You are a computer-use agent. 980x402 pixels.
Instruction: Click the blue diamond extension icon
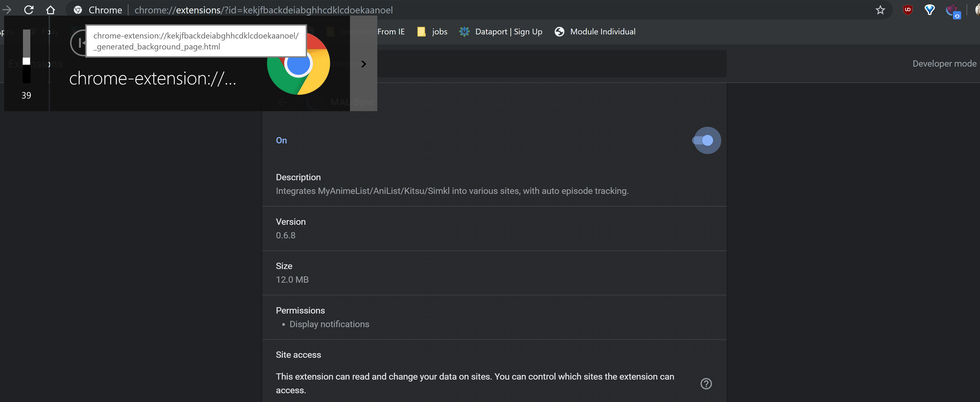(929, 10)
